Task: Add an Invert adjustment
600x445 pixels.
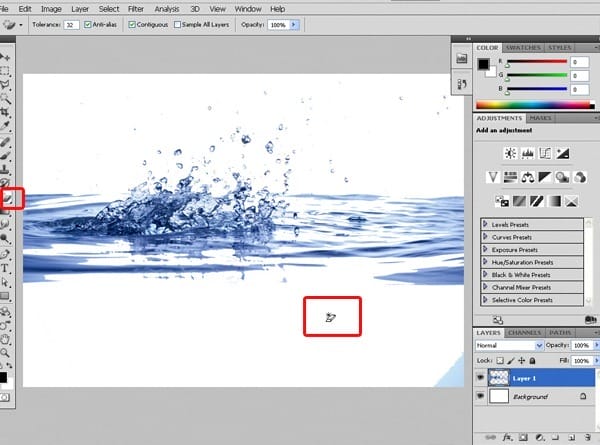Action: (x=502, y=201)
